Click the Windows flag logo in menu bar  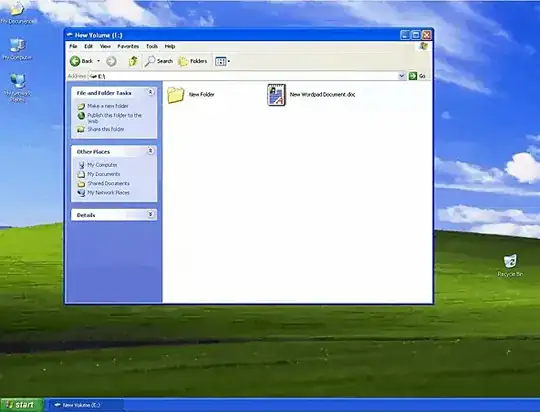pyautogui.click(x=424, y=46)
